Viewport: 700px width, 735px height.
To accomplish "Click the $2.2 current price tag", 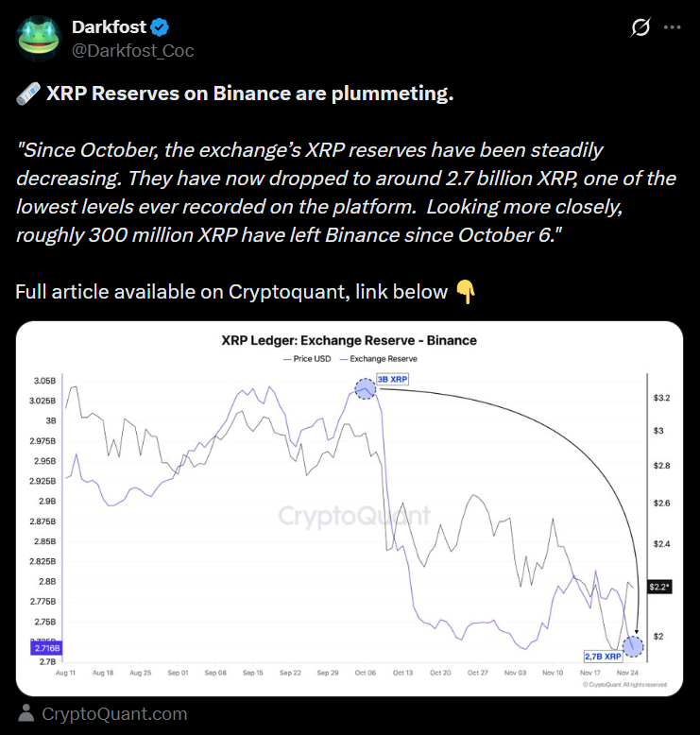I will (x=659, y=587).
